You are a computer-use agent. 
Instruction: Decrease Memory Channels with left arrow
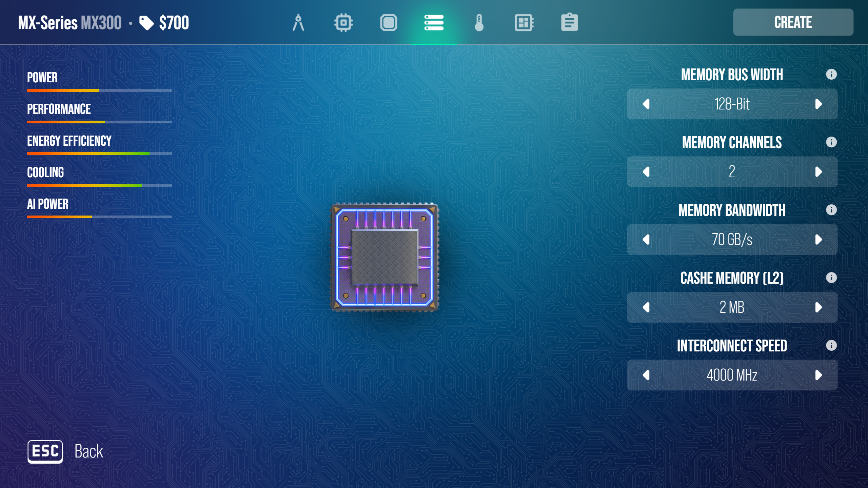tap(646, 172)
